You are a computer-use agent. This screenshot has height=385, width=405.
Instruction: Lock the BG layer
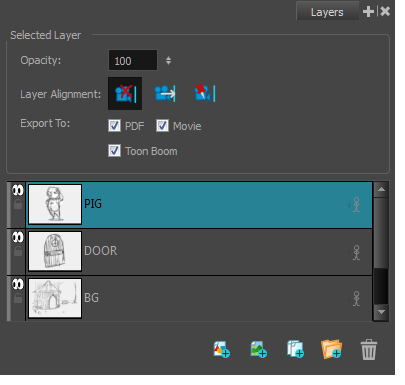coord(18,298)
